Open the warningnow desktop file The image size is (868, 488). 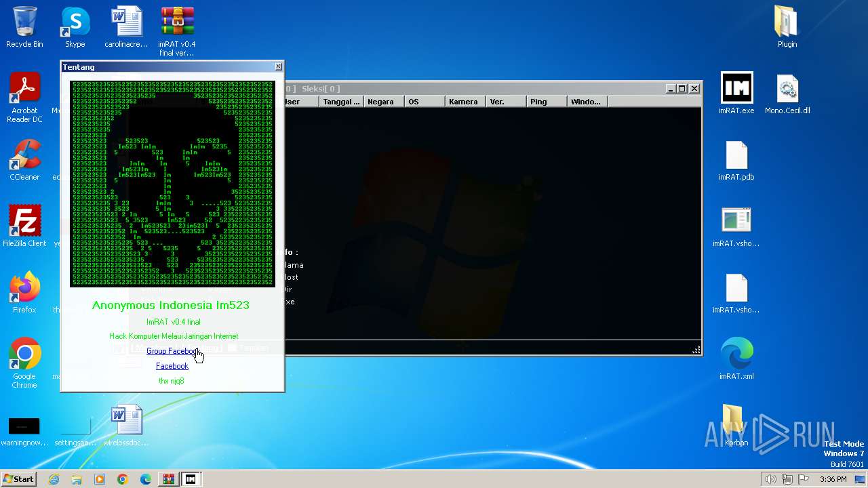coord(24,431)
